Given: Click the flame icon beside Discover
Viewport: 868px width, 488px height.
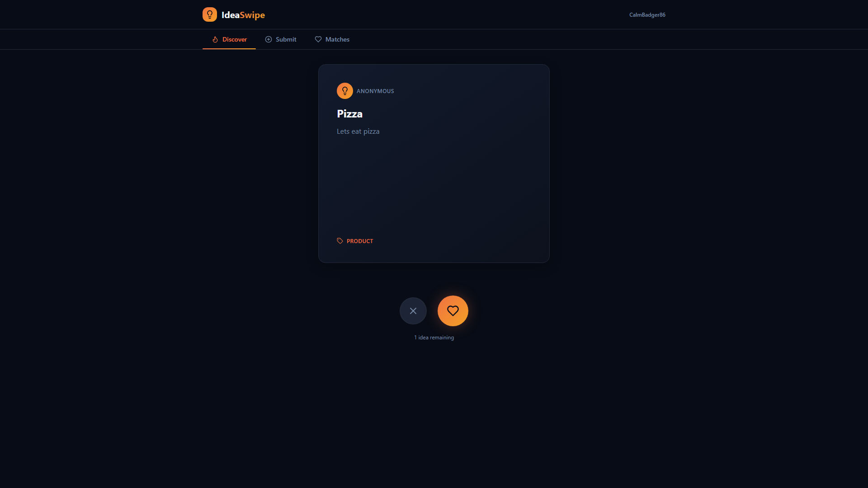Looking at the screenshot, I should pos(215,39).
